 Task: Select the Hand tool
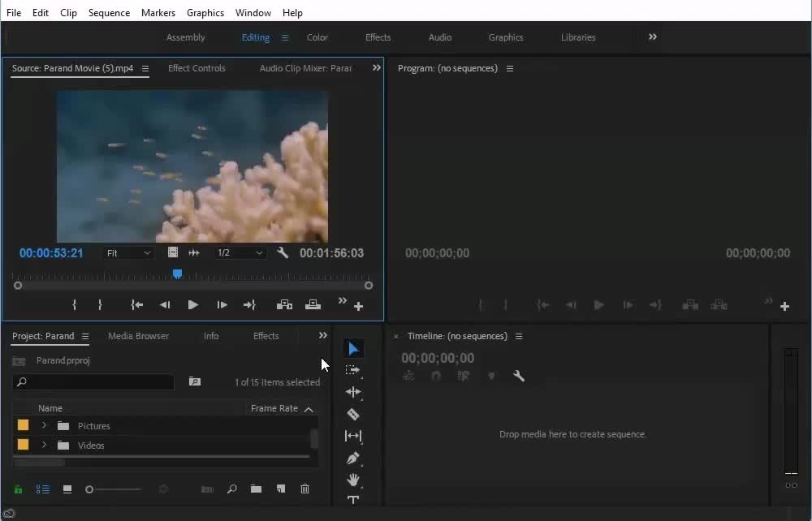tap(353, 480)
